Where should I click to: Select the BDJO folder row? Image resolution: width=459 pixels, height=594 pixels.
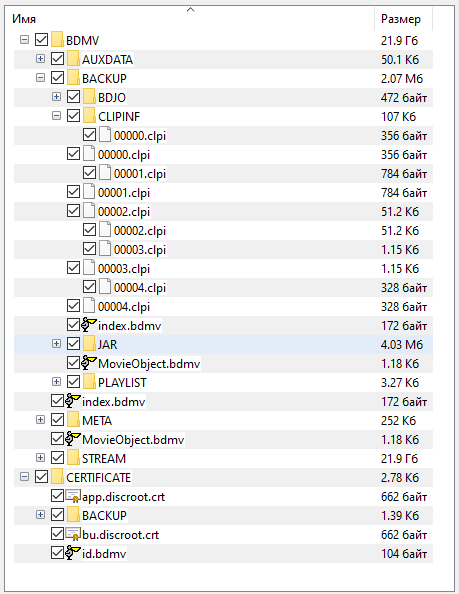tap(223, 97)
